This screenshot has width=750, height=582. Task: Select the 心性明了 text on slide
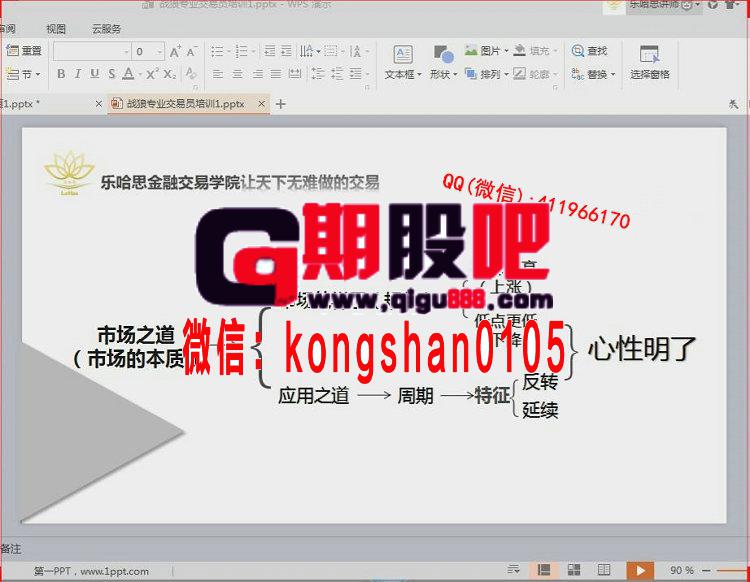click(x=641, y=349)
